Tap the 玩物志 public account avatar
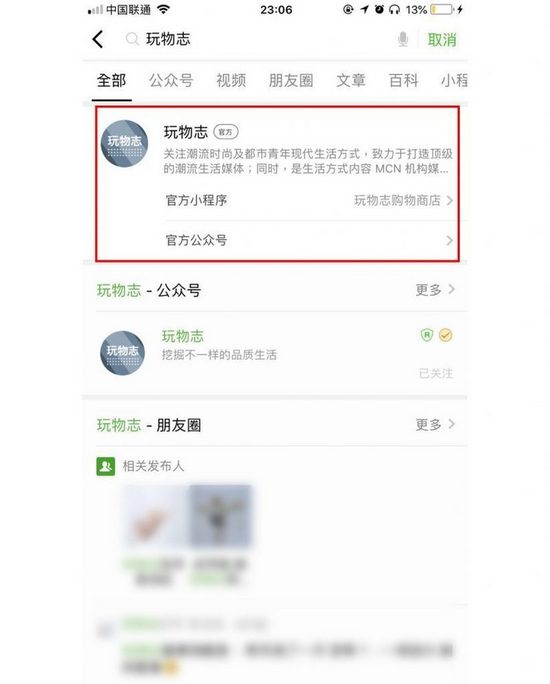The height and width of the screenshot is (684, 550). point(123,352)
